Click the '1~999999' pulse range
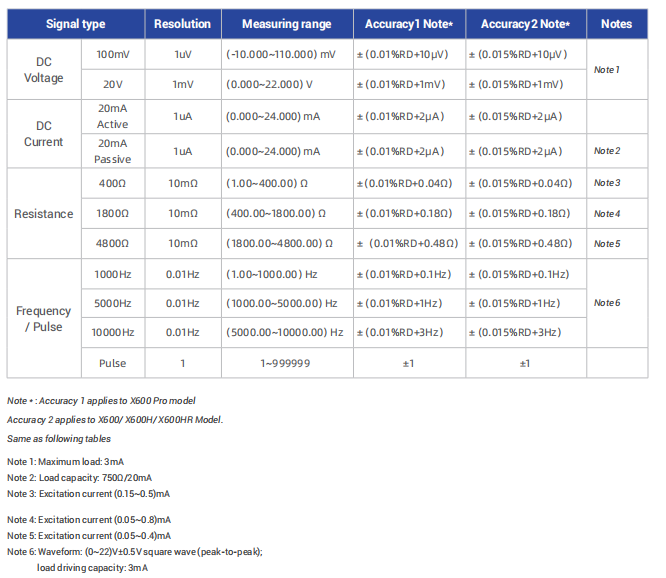 (x=285, y=363)
